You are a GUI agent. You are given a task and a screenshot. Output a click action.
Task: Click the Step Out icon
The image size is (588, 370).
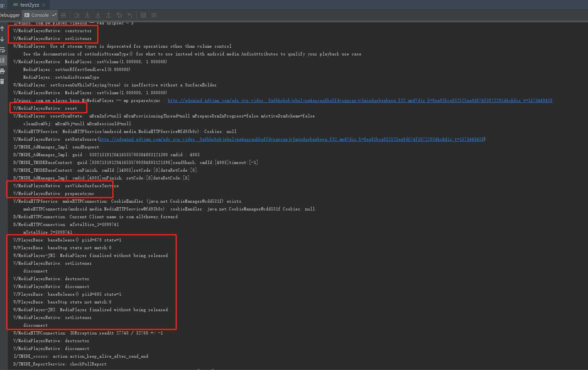[109, 15]
